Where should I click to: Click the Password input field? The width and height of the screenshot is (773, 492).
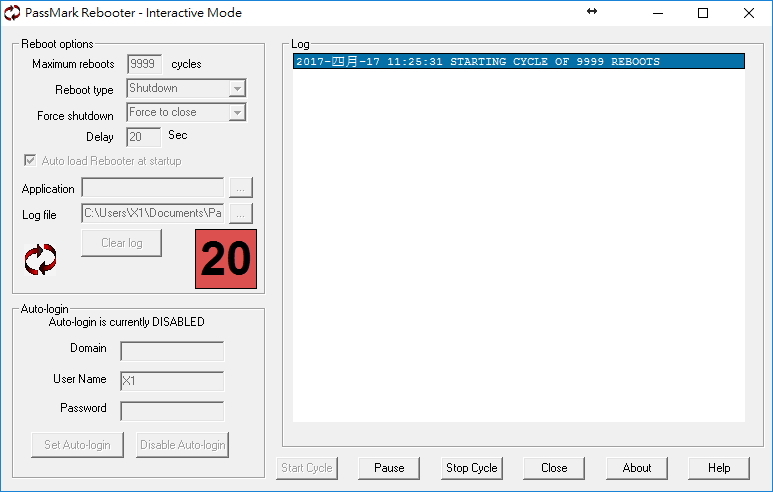pyautogui.click(x=172, y=411)
